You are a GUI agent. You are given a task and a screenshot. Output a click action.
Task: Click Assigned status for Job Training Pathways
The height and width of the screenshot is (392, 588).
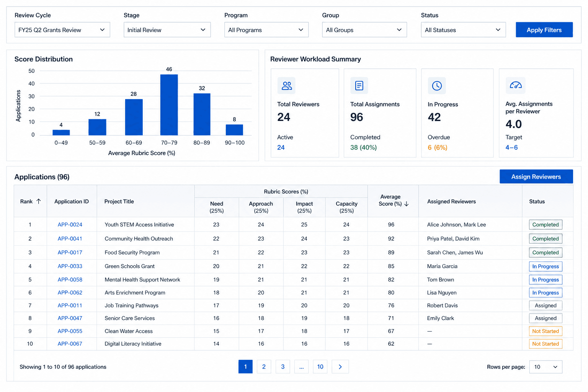click(546, 305)
